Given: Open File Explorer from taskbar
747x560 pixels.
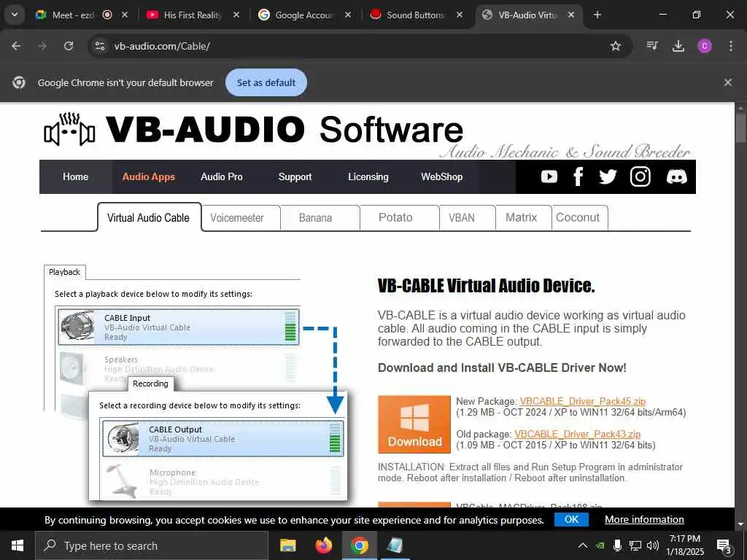Looking at the screenshot, I should tap(287, 545).
